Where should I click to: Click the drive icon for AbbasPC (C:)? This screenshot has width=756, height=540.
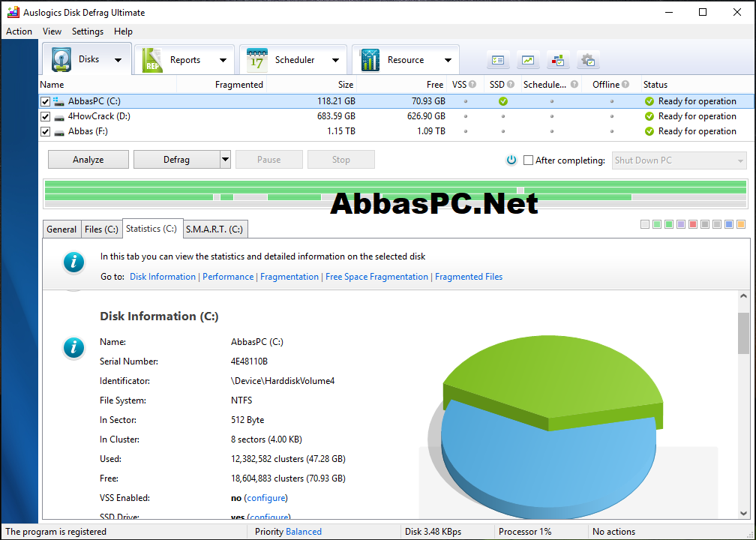tap(58, 101)
